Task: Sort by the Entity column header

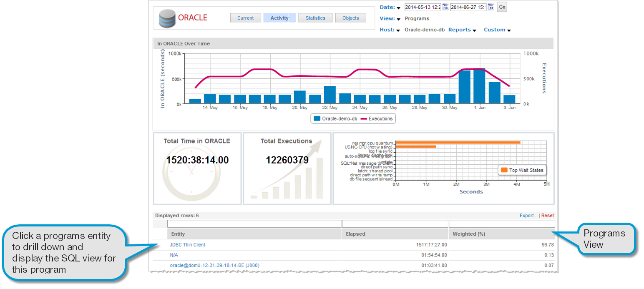Action: [254, 234]
